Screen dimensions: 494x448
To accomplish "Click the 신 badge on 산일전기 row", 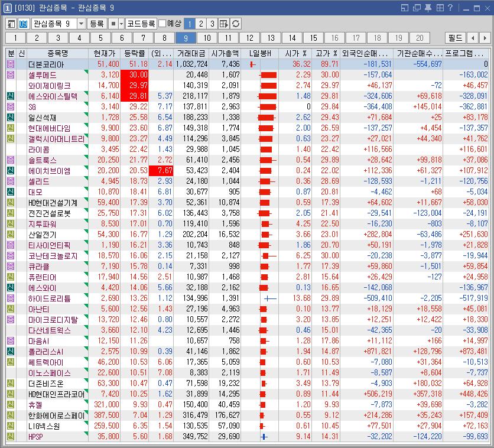I will click(x=11, y=235).
